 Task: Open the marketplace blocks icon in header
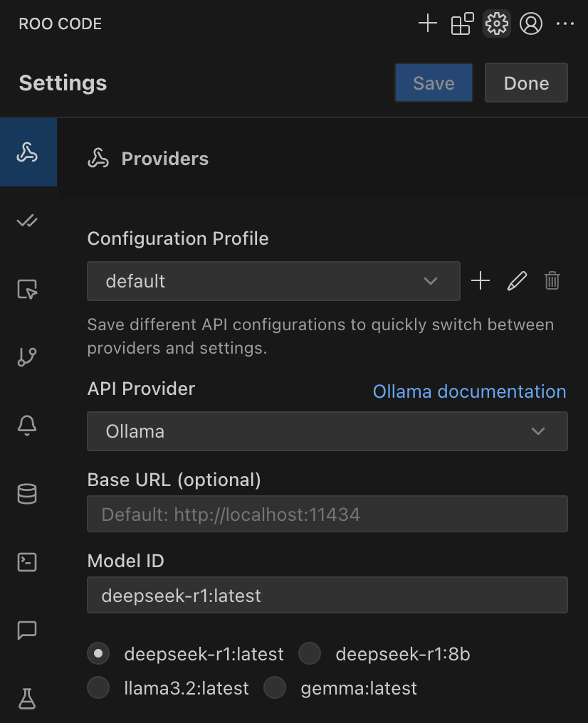(462, 23)
